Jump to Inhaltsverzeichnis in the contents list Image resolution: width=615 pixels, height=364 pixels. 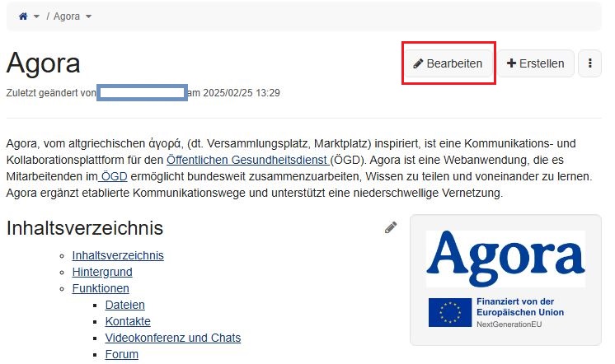(x=118, y=255)
